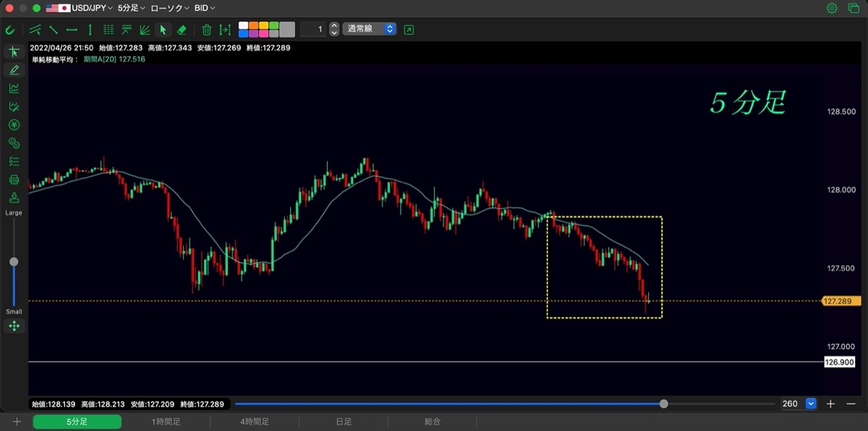Open the checklist icon in sidebar
868x431 pixels.
[x=14, y=161]
